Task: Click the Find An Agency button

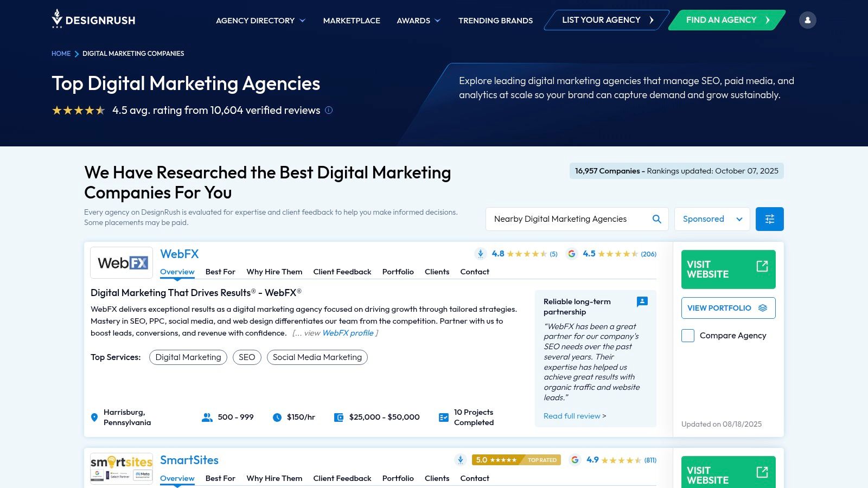Action: pyautogui.click(x=727, y=20)
